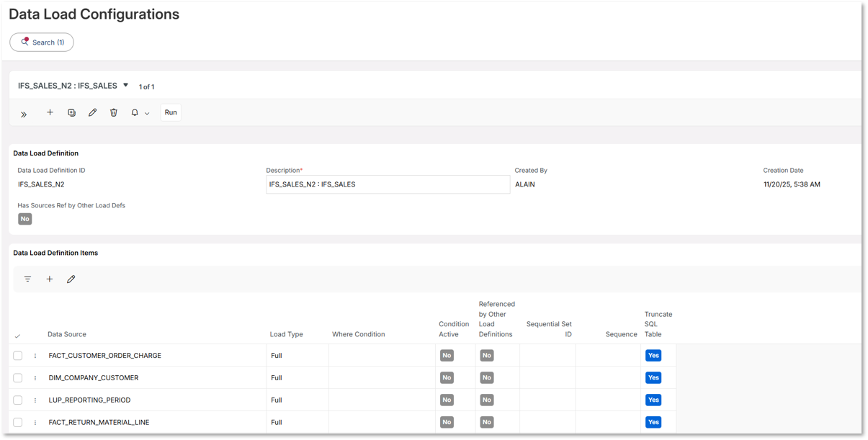Edit Data Load Definition Items pencil
This screenshot has height=440, width=868.
(71, 279)
